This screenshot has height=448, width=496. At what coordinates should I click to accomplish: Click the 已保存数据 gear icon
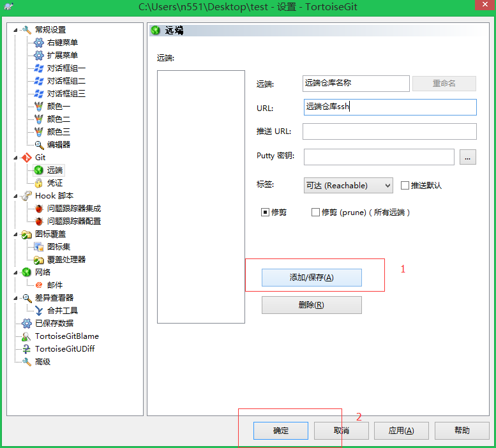(x=26, y=324)
